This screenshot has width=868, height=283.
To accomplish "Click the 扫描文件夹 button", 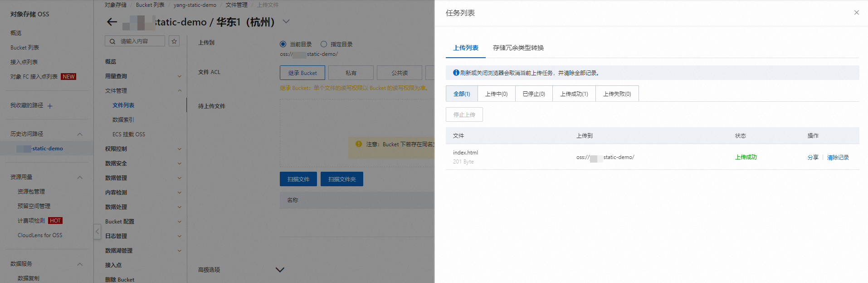I will [342, 179].
